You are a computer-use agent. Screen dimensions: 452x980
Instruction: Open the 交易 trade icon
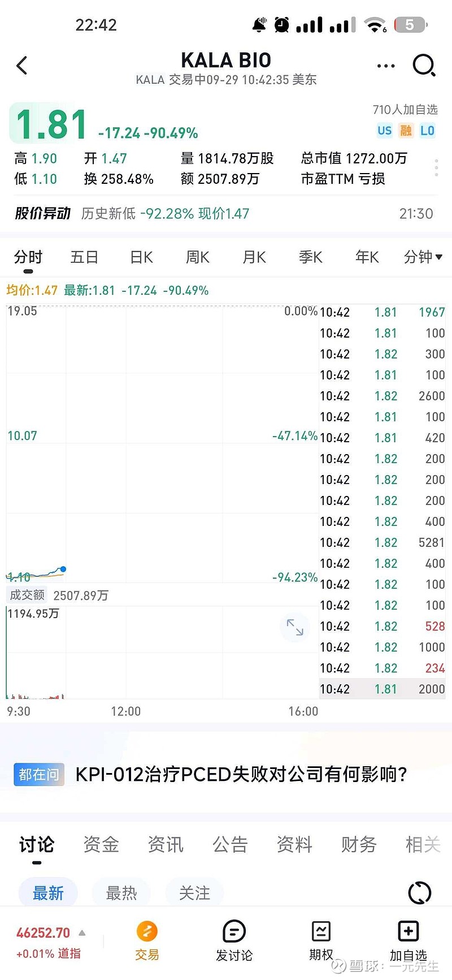(147, 931)
